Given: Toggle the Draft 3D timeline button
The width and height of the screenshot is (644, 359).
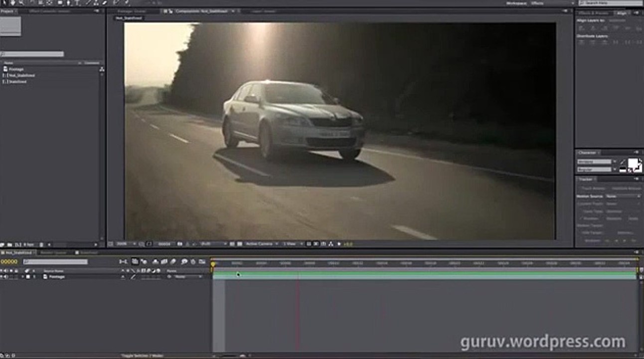Looking at the screenshot, I should (x=145, y=261).
